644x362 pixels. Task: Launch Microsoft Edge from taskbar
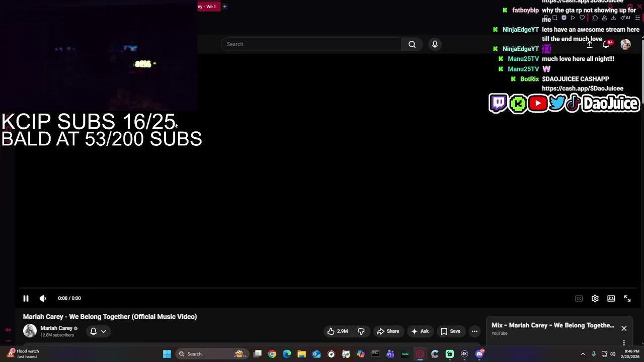coord(287,354)
